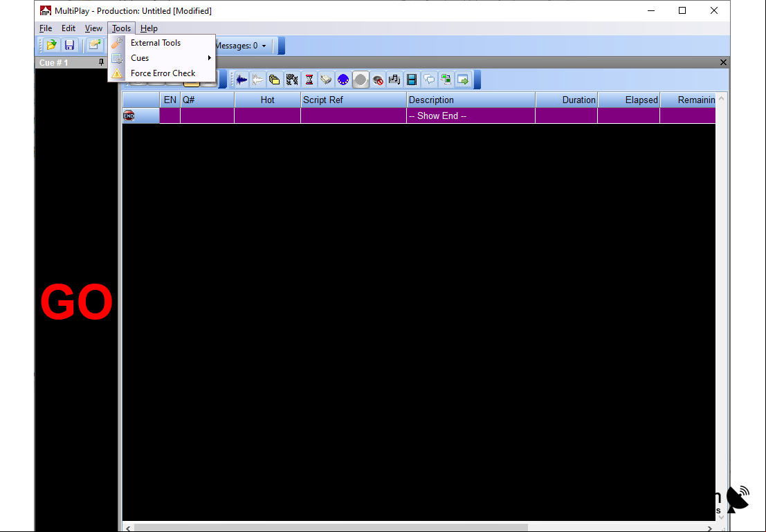This screenshot has height=532, width=766.
Task: Click the Q# column header
Action: 208,100
